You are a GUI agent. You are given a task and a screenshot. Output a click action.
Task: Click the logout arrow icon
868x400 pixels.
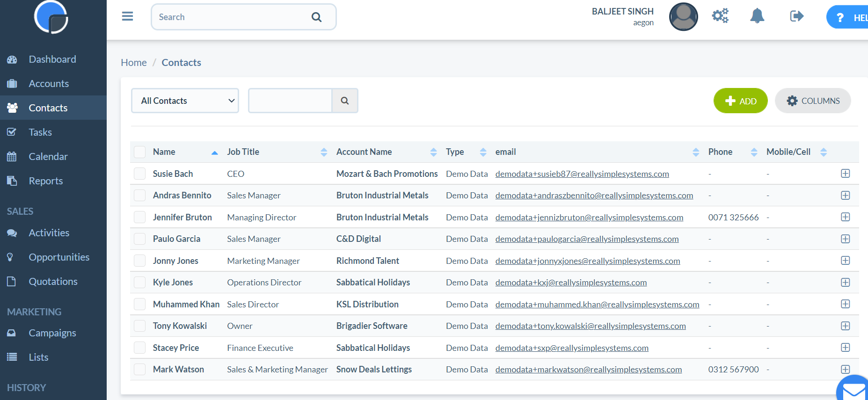(796, 16)
